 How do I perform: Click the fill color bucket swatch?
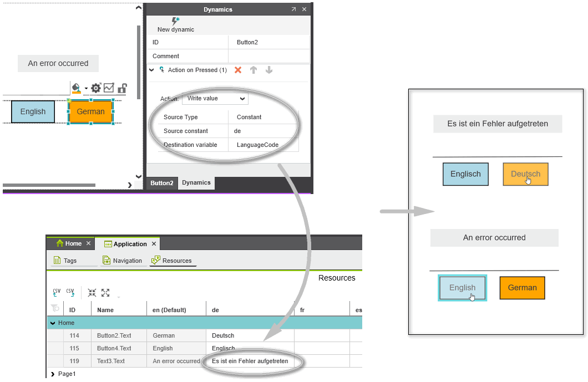pos(76,88)
